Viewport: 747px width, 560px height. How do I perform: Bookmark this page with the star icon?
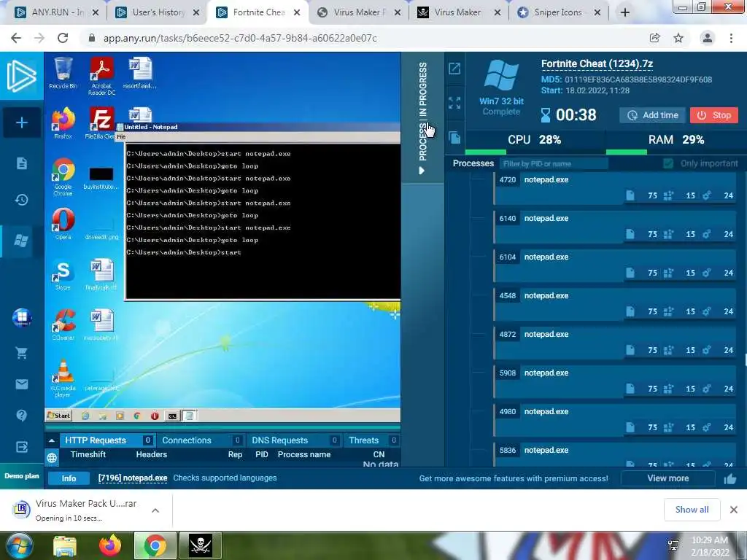(678, 38)
